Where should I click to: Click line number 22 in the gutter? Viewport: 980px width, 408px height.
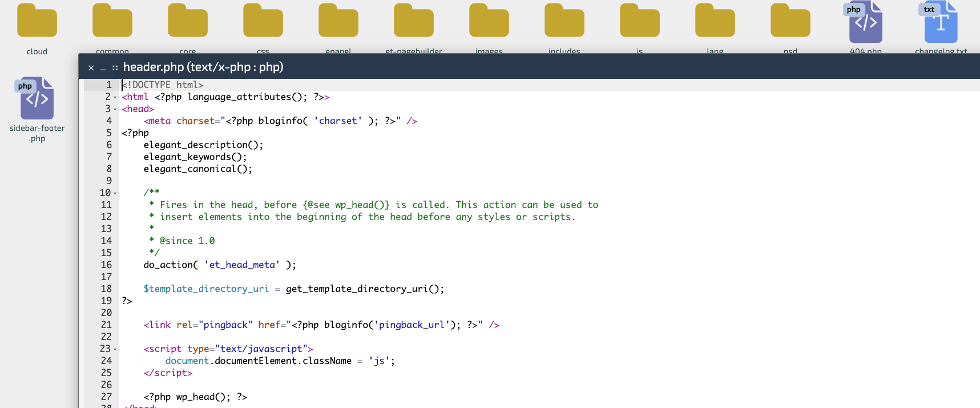(106, 337)
